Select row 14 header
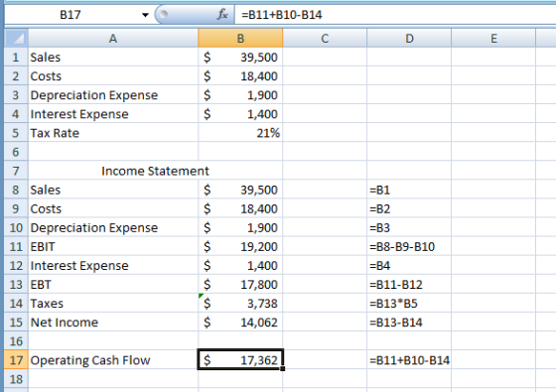 16,304
